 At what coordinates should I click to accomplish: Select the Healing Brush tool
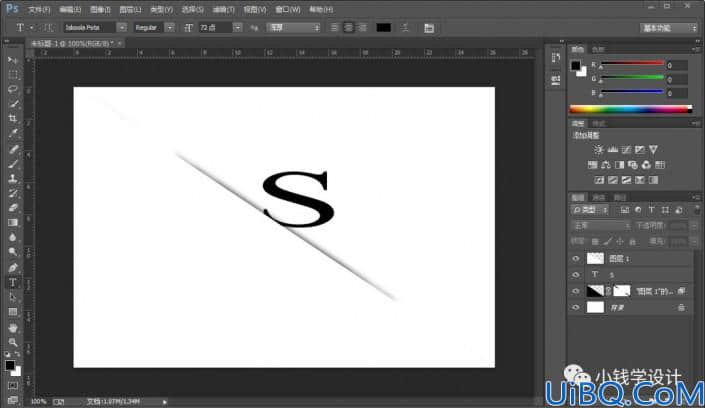[13, 149]
